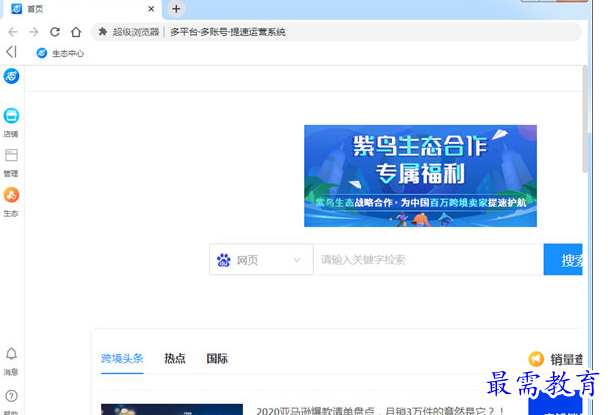Open the home page via the house icon
Screen dimensions: 608x415
[x=76, y=32]
